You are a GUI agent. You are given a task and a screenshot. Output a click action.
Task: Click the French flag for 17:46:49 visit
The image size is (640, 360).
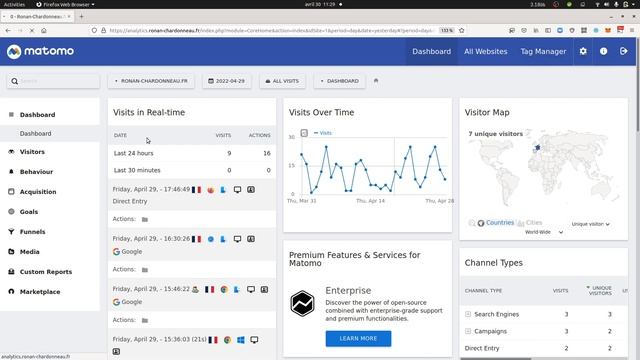pyautogui.click(x=197, y=190)
